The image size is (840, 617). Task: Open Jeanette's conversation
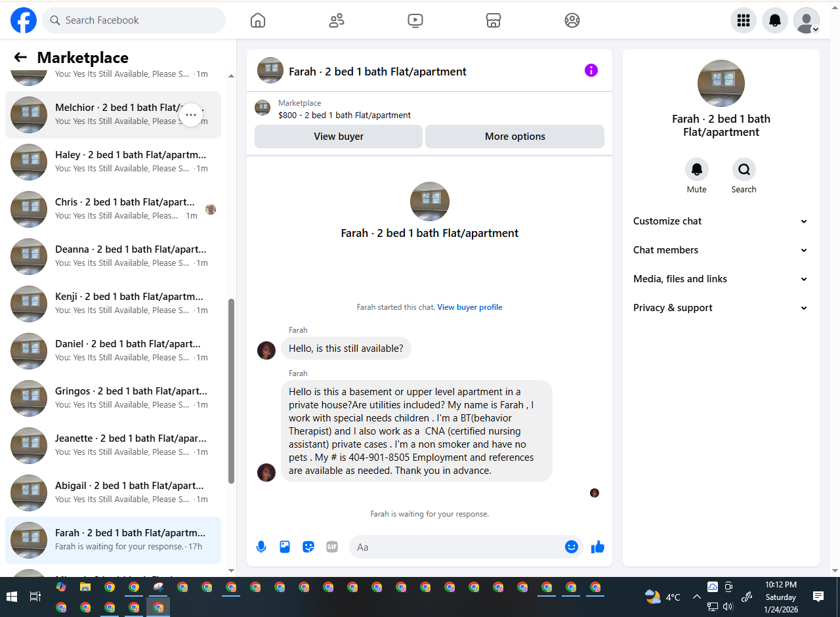pos(113,446)
